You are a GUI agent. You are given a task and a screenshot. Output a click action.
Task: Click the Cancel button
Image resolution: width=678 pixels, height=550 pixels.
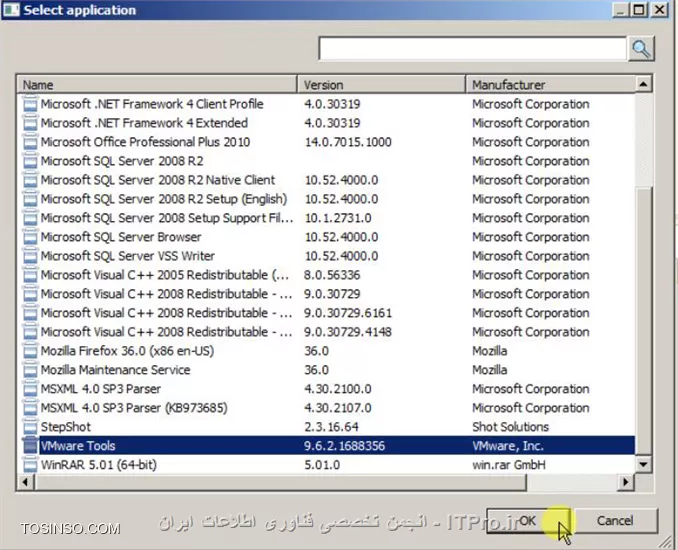(615, 521)
